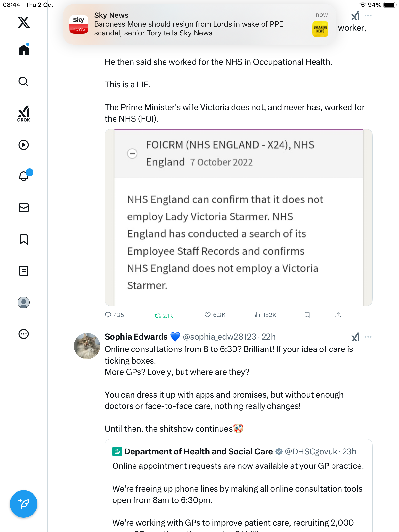Open the Notifications bell
The width and height of the screenshot is (399, 532).
click(24, 176)
